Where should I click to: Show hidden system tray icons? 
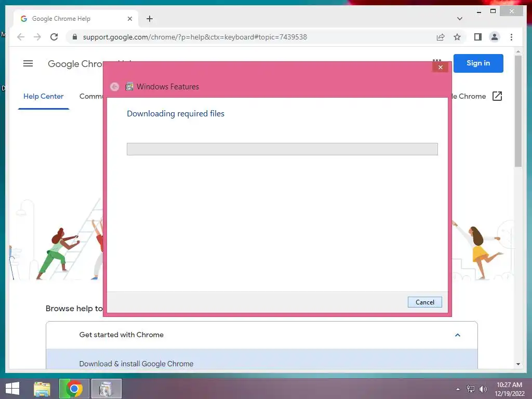tap(458, 389)
